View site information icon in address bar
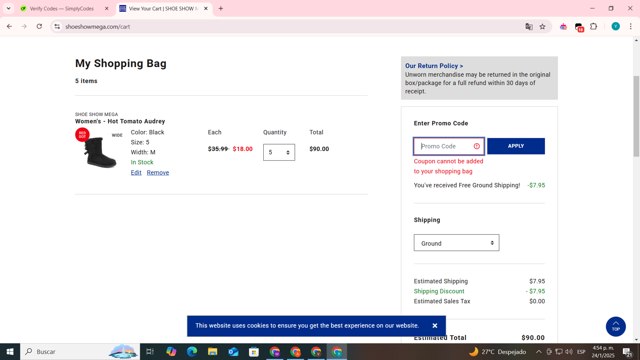640x360 pixels. [57, 27]
